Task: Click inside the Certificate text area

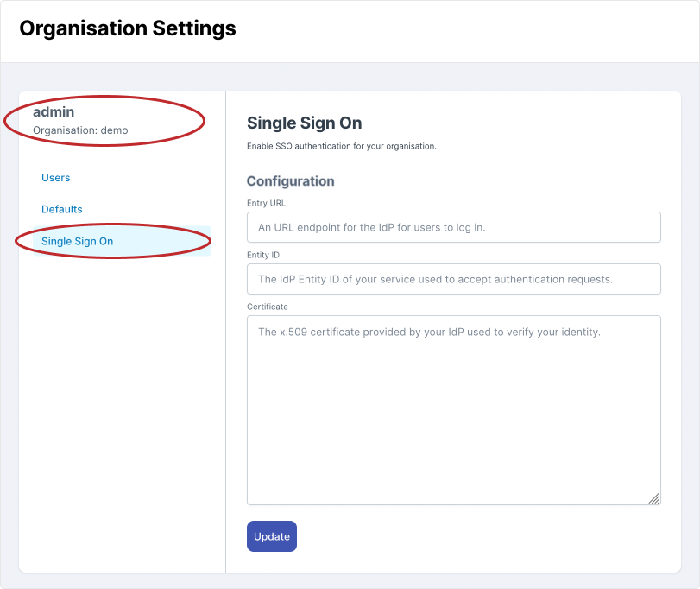Action: [x=453, y=409]
